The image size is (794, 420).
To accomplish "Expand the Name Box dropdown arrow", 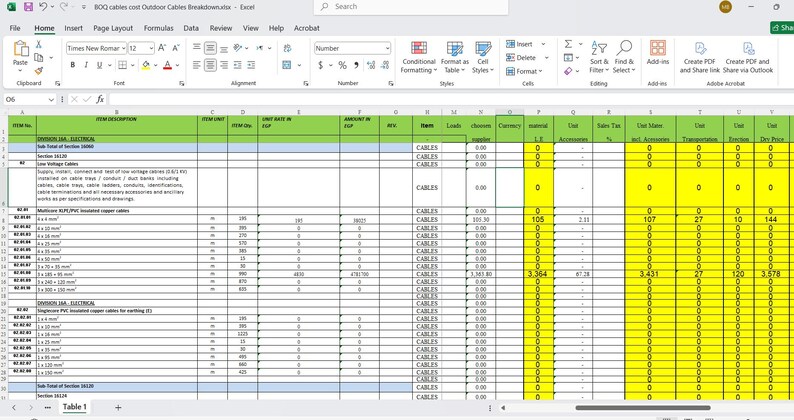I will [51, 99].
